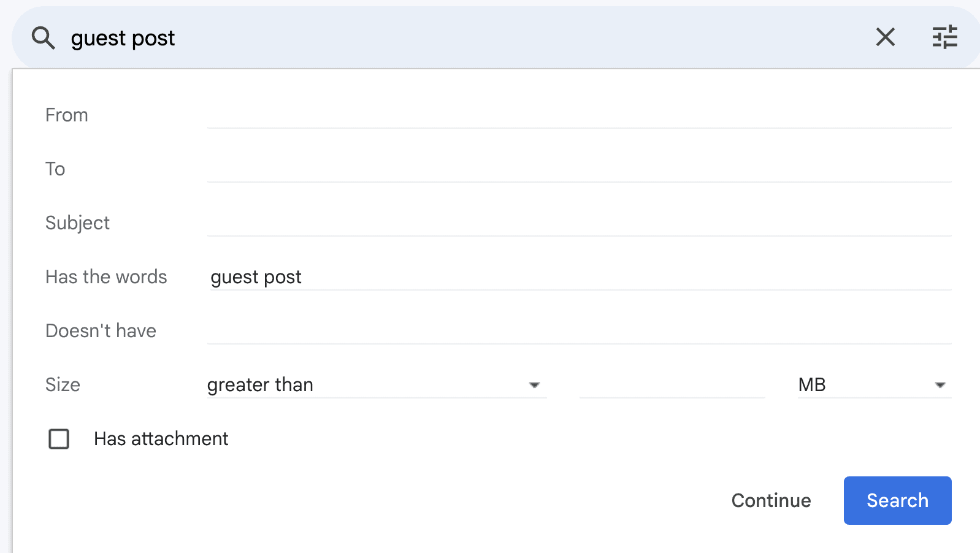Screen dimensions: 980x553
Task: Click the "Subject" field label
Action: pyautogui.click(x=77, y=223)
